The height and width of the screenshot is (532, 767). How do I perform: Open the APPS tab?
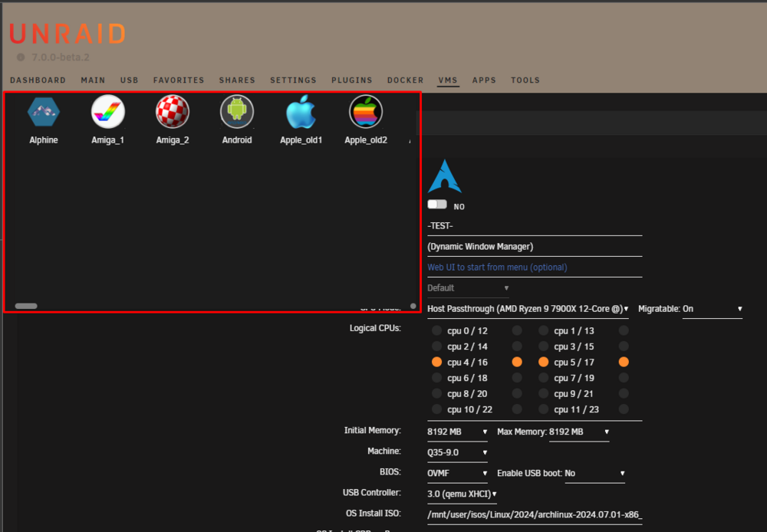tap(484, 80)
